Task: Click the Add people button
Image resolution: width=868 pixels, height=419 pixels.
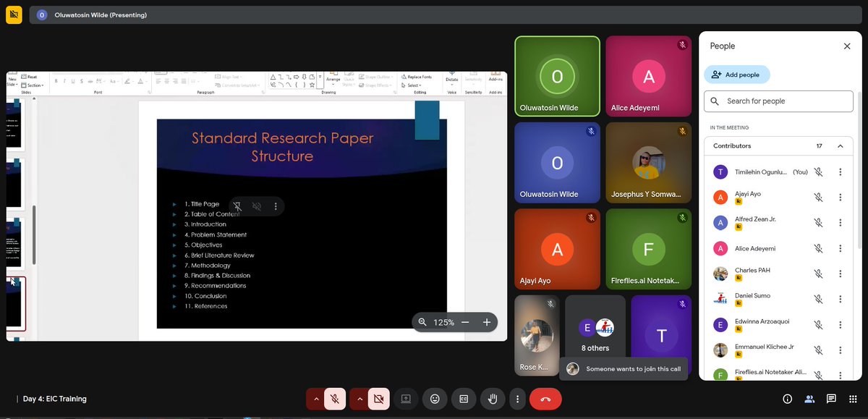Action: pyautogui.click(x=736, y=75)
